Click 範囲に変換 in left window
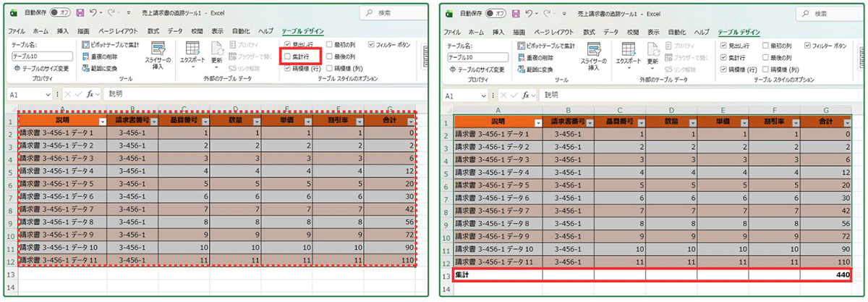 [x=100, y=69]
